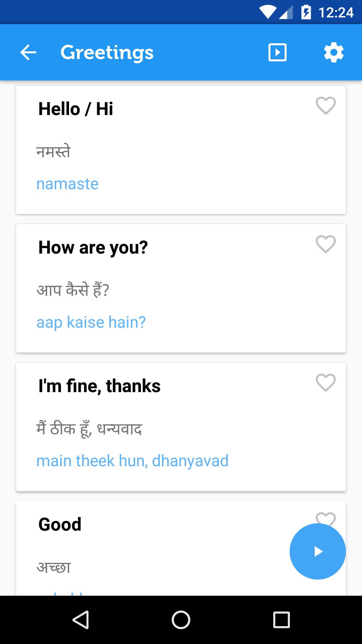Open the Hello / Hi phrase card
Viewport: 362px width, 644px height.
pos(181,150)
